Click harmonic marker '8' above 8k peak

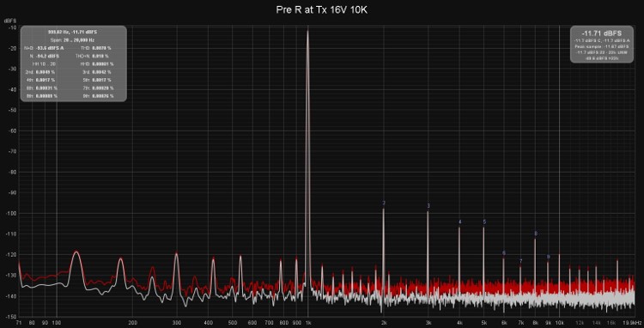536,234
